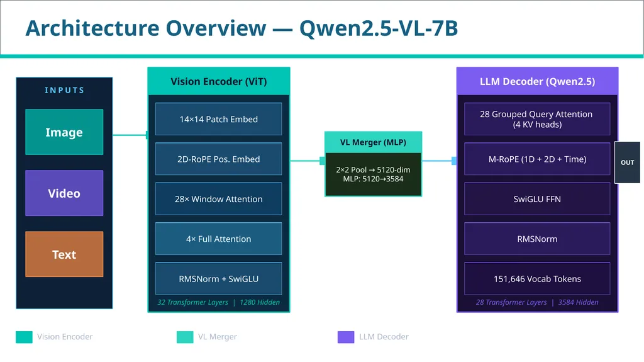Select the 4× Full Attention block
Viewport: 644px width, 362px height.
coord(218,239)
